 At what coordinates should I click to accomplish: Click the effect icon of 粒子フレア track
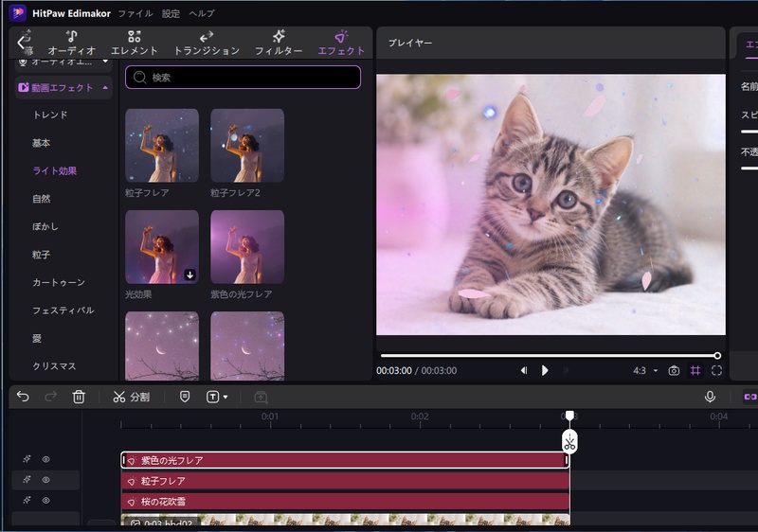[x=27, y=479]
